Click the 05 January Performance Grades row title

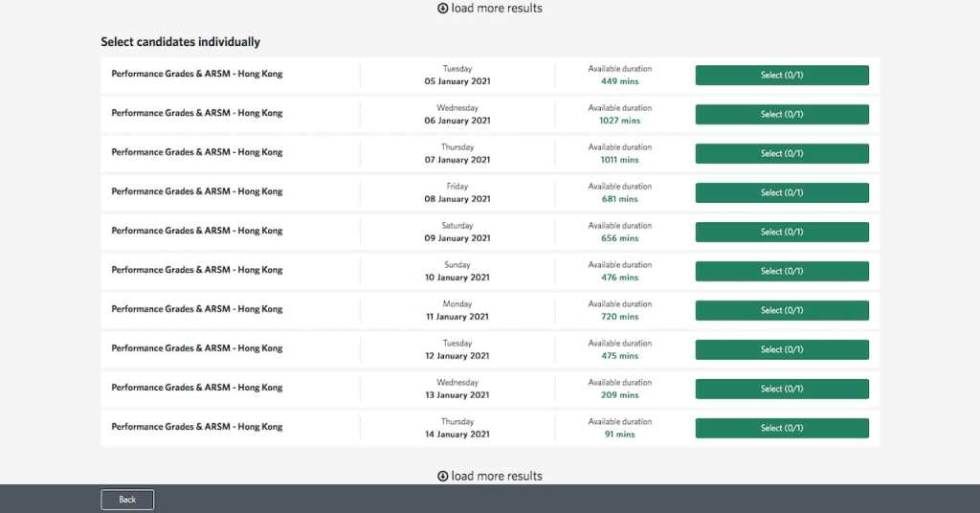(197, 74)
